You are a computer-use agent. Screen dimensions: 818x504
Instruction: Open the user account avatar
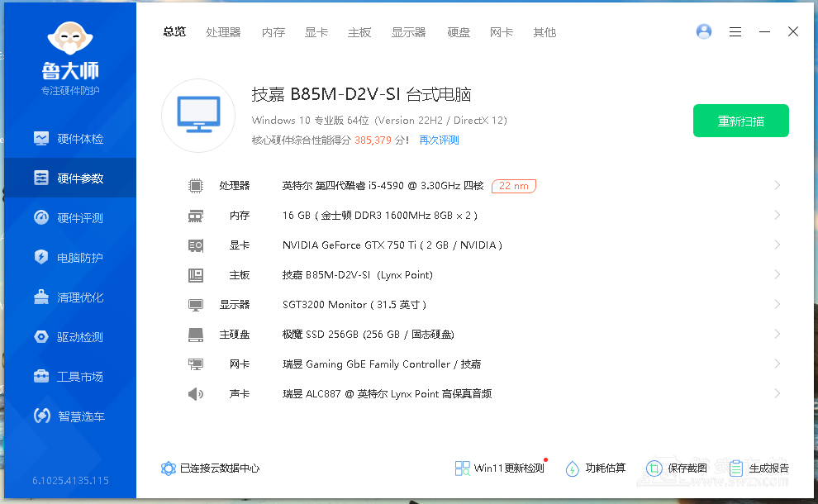coord(704,32)
